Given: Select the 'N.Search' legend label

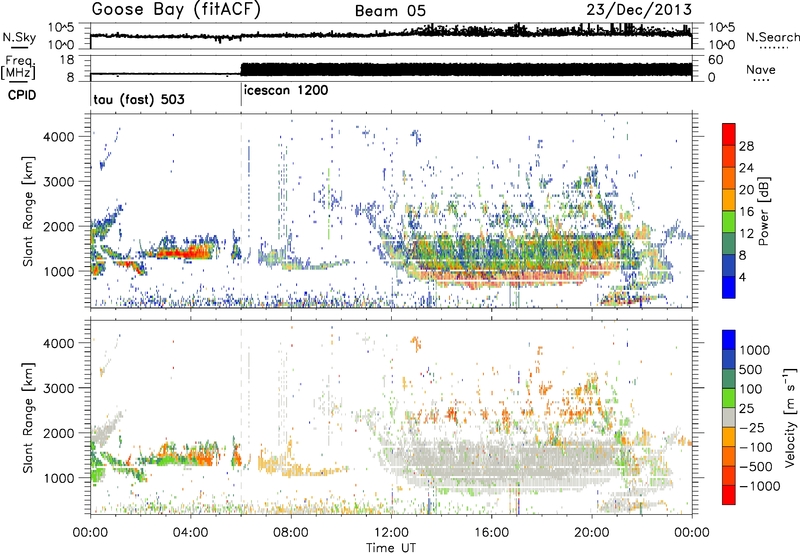Looking at the screenshot, I should click(772, 37).
